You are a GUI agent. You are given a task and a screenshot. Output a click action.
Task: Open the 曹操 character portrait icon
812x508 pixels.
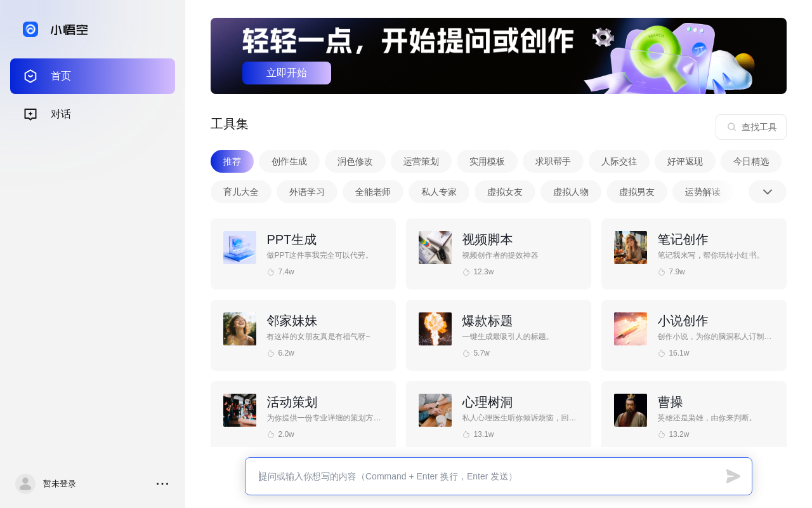pos(631,410)
